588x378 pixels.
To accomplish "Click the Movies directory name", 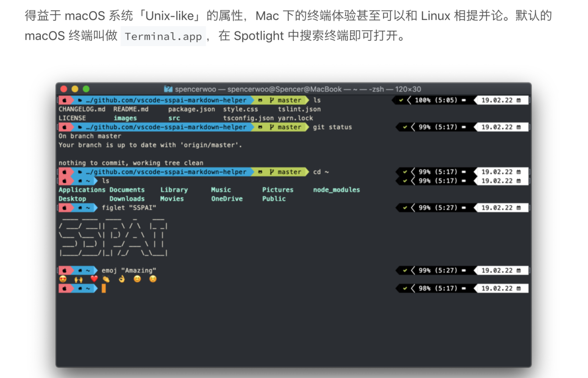I will tap(172, 199).
